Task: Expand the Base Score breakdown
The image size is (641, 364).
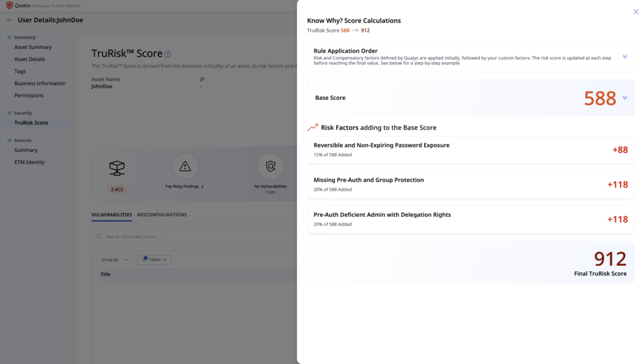Action: click(625, 98)
